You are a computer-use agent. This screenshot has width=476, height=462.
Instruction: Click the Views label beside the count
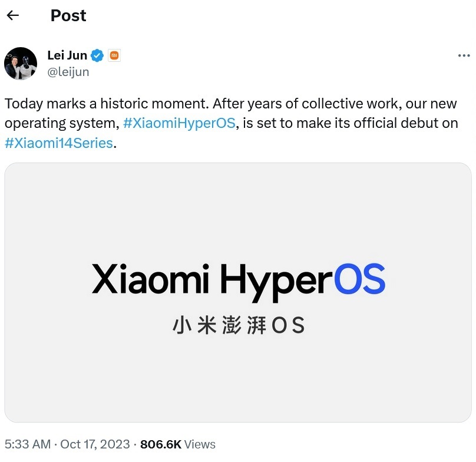(x=200, y=444)
